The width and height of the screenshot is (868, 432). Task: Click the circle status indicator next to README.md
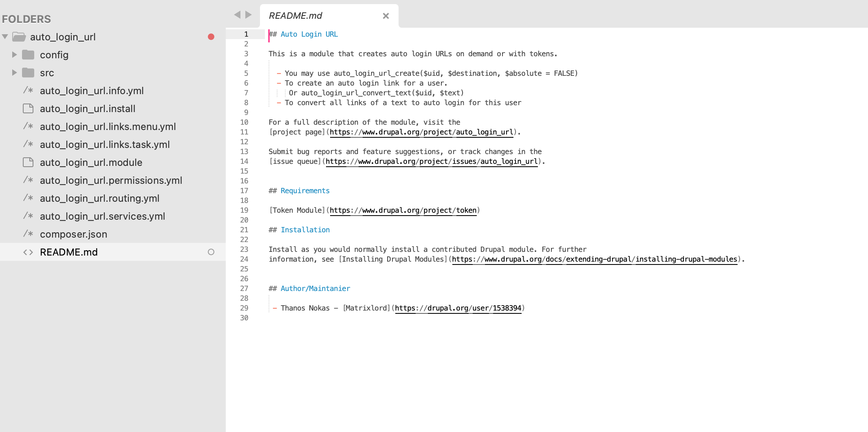[x=211, y=252]
